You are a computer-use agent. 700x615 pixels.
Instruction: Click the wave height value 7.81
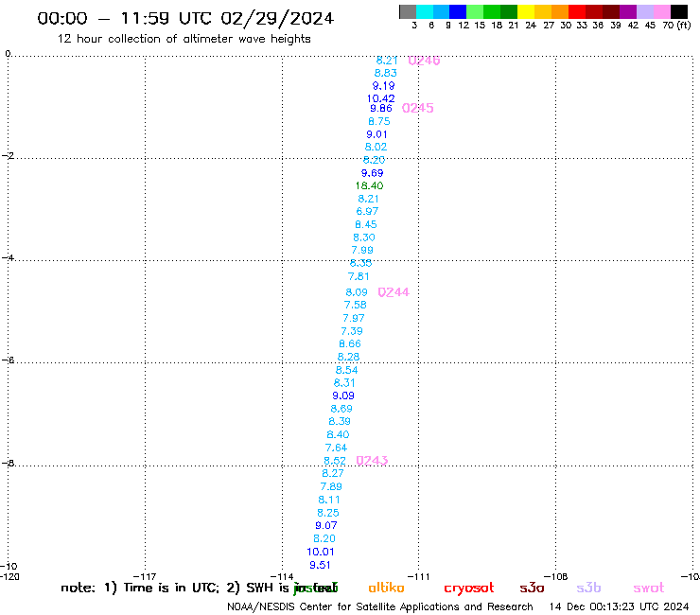(359, 276)
